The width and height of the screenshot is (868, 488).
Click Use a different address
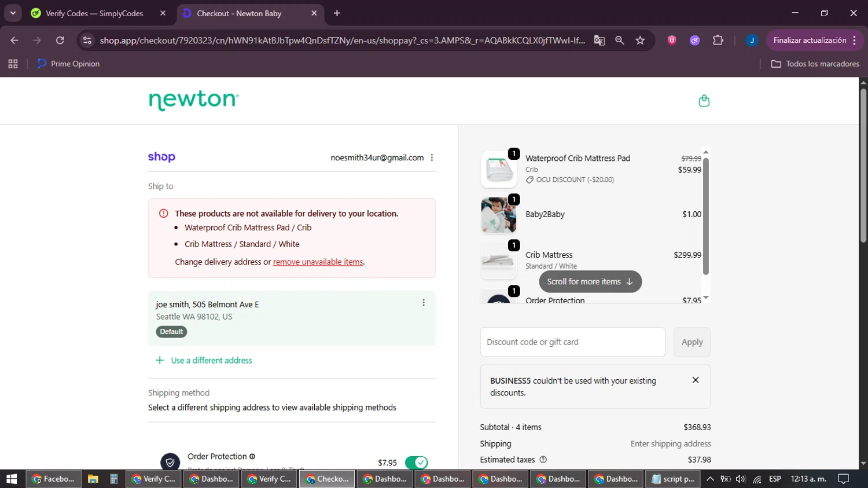point(204,360)
